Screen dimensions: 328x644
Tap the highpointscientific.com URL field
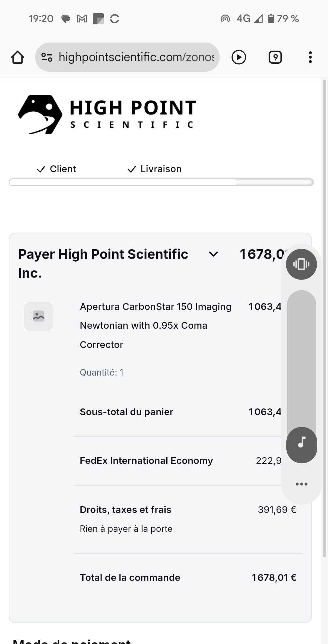136,58
